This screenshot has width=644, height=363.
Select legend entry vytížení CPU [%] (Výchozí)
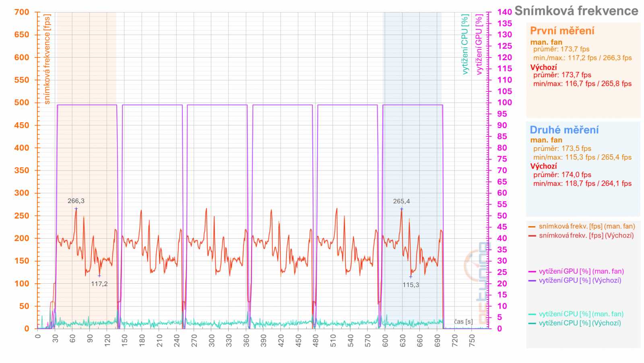(580, 323)
